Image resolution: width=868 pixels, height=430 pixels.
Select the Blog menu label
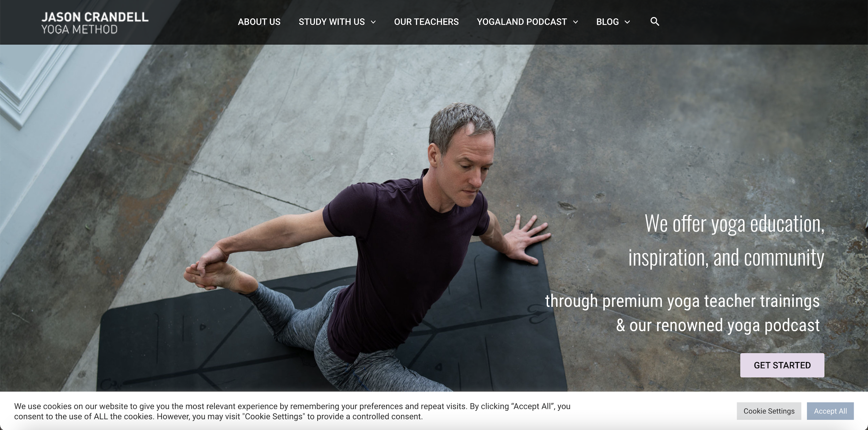click(x=607, y=22)
